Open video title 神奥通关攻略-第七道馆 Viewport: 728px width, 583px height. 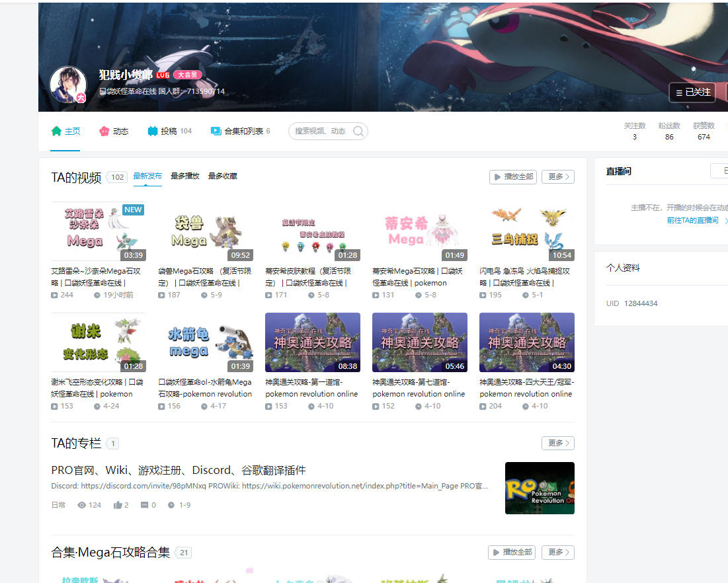pos(419,388)
